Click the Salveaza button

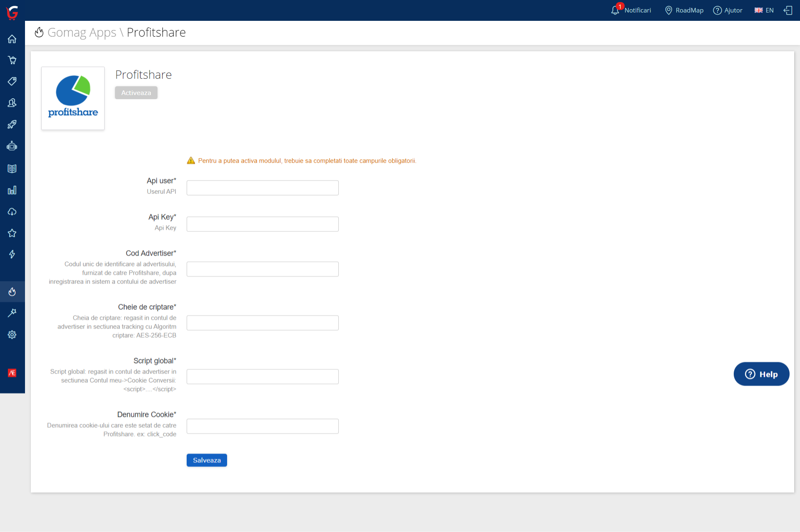(x=207, y=460)
